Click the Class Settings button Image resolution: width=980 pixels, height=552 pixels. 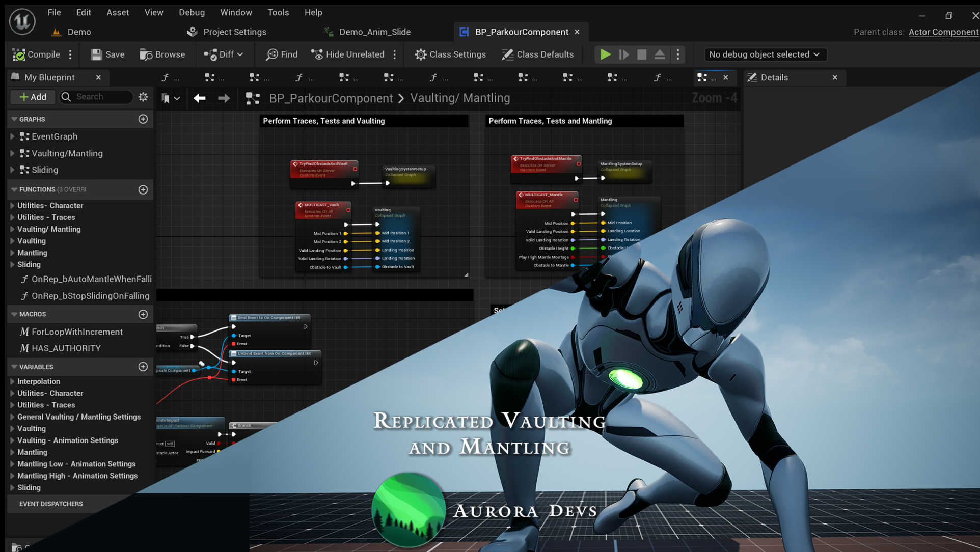click(450, 54)
